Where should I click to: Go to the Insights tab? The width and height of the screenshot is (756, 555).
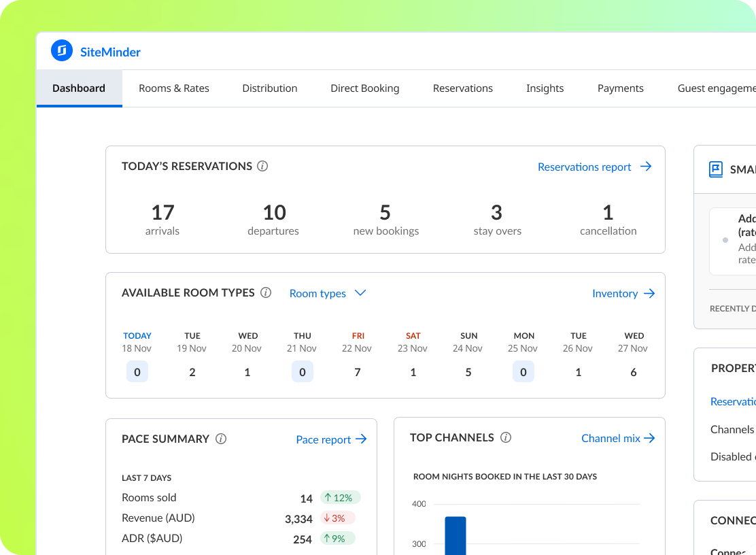(x=545, y=88)
